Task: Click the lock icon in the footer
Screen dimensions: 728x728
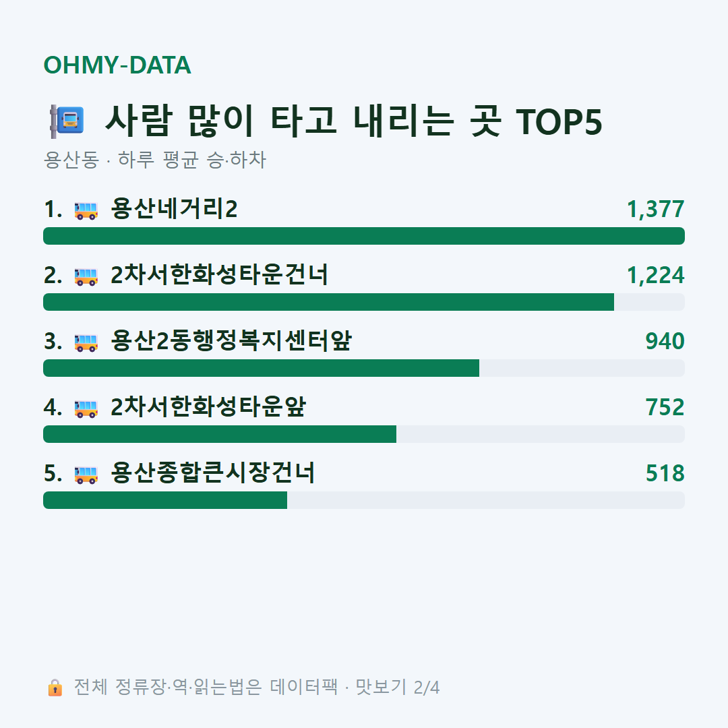Action: click(55, 688)
